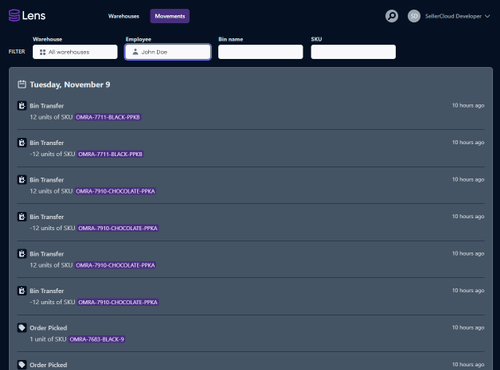Click the Tuesday, November 9 heading

[x=70, y=85]
